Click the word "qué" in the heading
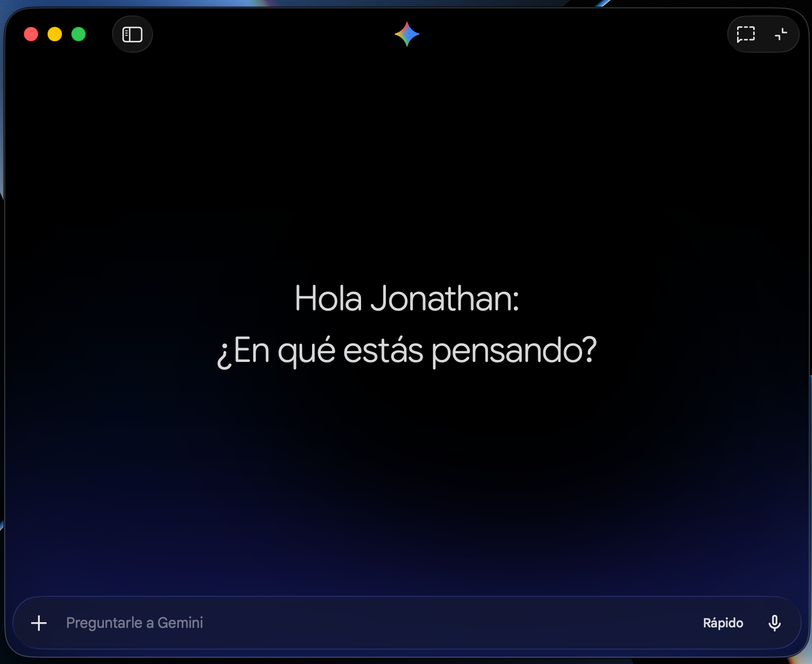The height and width of the screenshot is (664, 812). [306, 351]
